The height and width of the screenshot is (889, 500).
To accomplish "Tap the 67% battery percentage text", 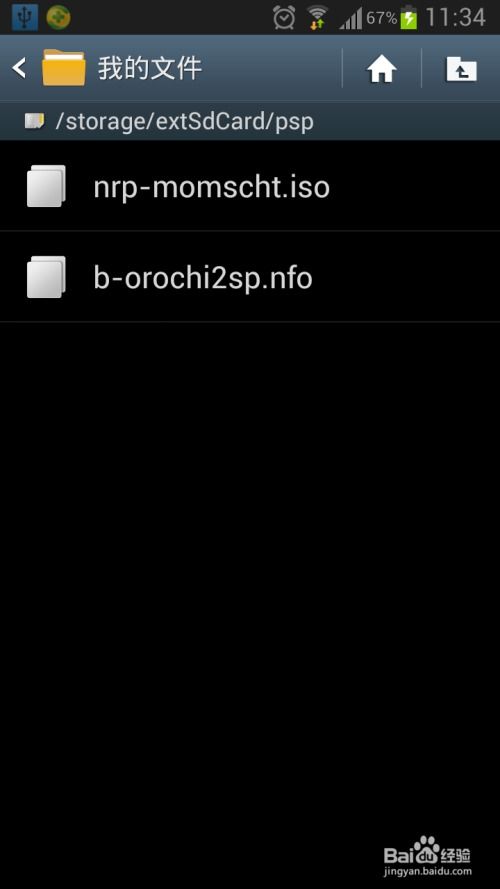I will [381, 18].
